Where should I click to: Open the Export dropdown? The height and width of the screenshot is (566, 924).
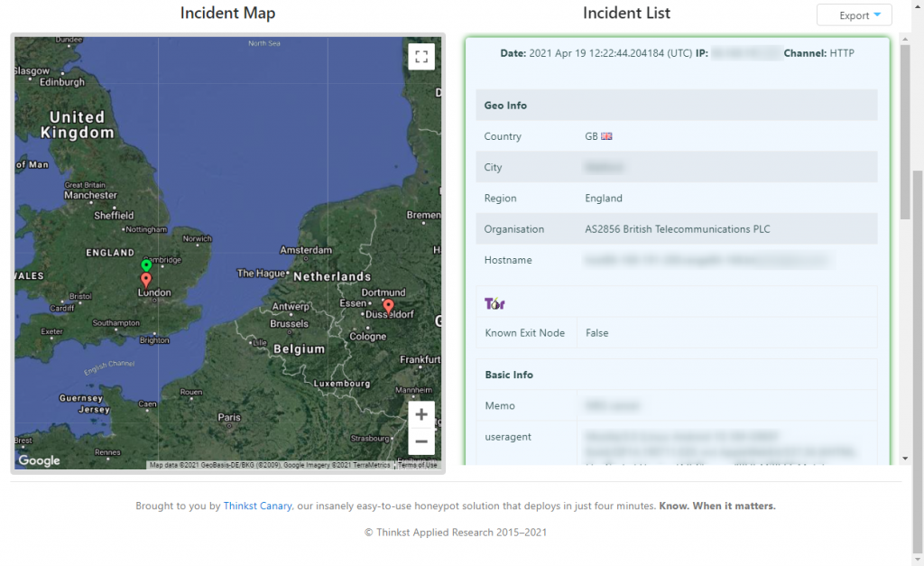coord(854,15)
